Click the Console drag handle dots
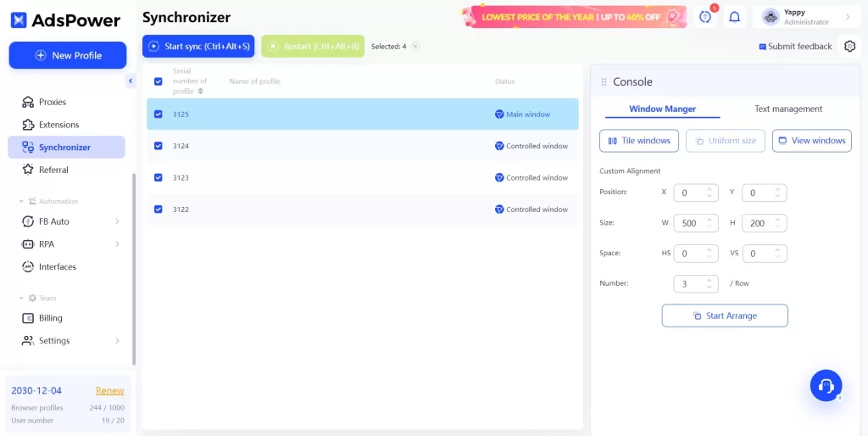Viewport: 868px width, 436px height. click(x=604, y=82)
